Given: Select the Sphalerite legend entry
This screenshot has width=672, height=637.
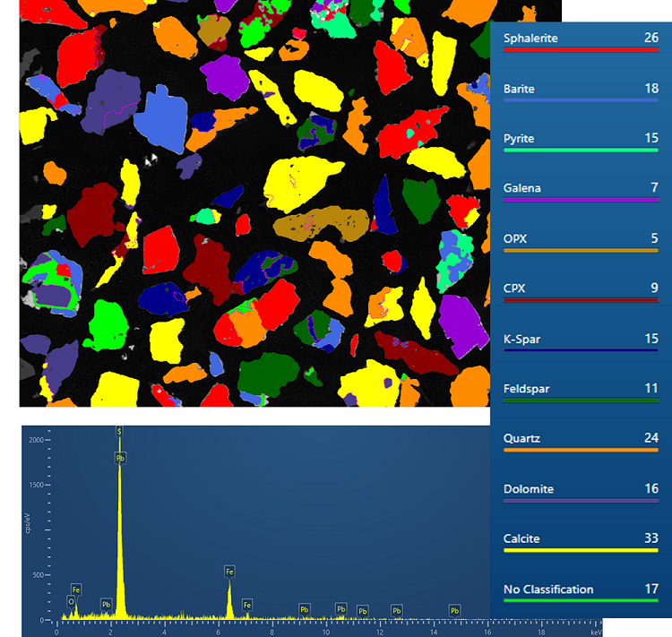Looking at the screenshot, I should coord(530,39).
